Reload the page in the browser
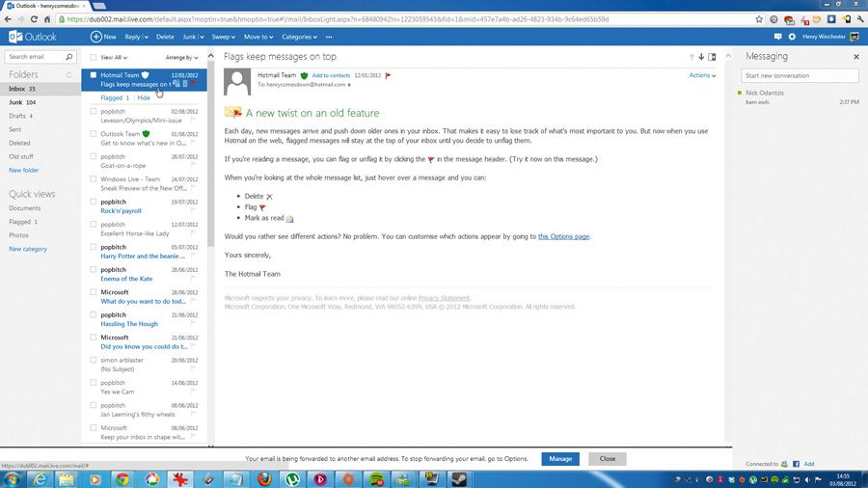This screenshot has height=488, width=868. tap(34, 19)
